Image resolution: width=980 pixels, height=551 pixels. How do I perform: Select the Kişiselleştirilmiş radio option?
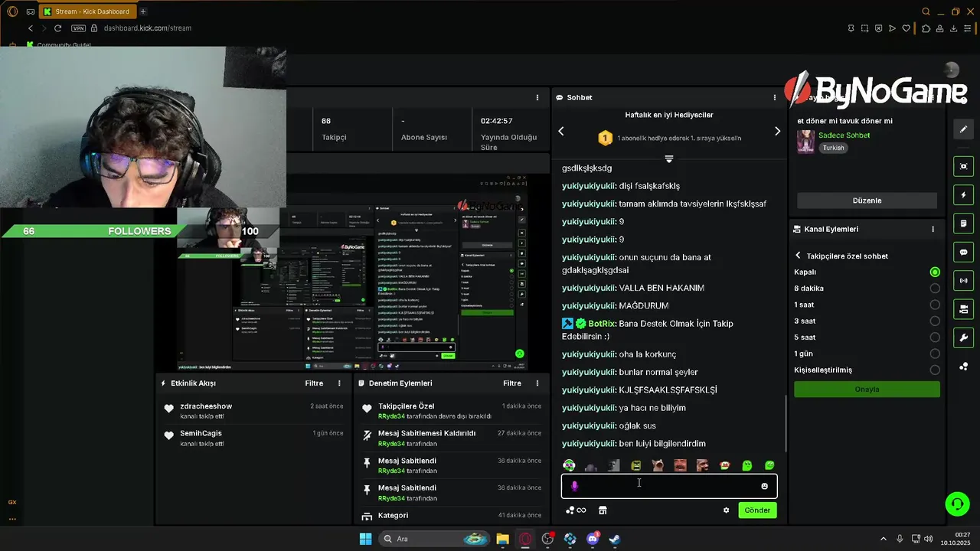coord(935,370)
